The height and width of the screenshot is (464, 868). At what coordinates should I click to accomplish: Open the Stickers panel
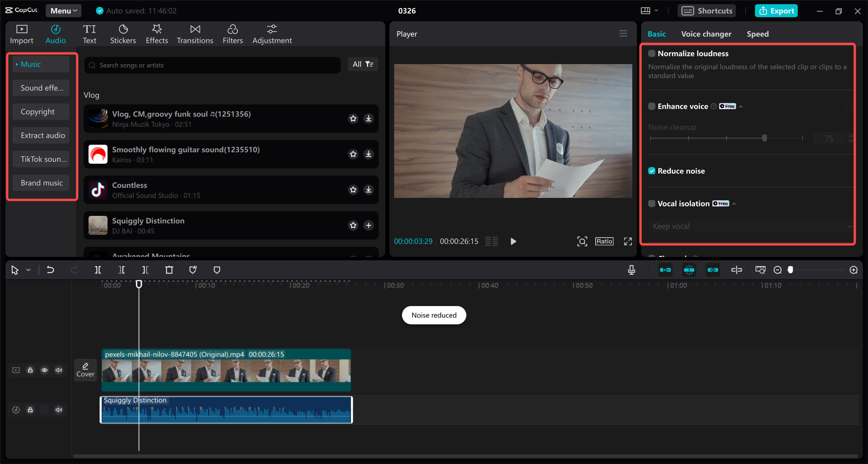pyautogui.click(x=123, y=33)
